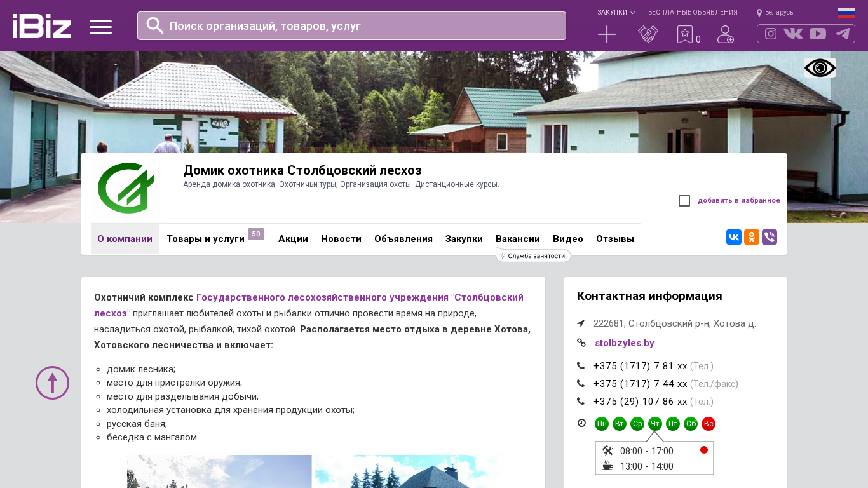Image resolution: width=868 pixels, height=488 pixels.
Task: Toggle the eye accessibility view button
Action: coord(820,68)
